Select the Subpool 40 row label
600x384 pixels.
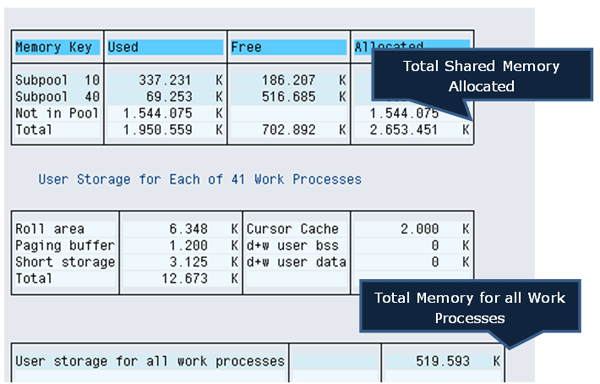point(57,97)
